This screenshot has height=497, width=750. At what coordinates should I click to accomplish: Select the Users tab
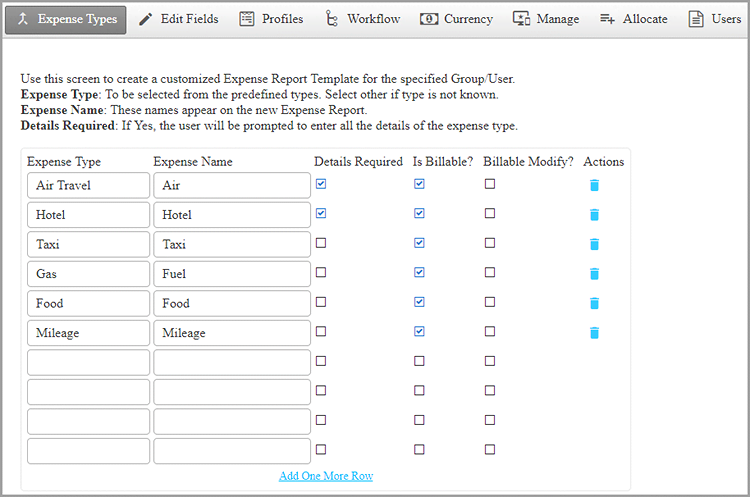[715, 19]
